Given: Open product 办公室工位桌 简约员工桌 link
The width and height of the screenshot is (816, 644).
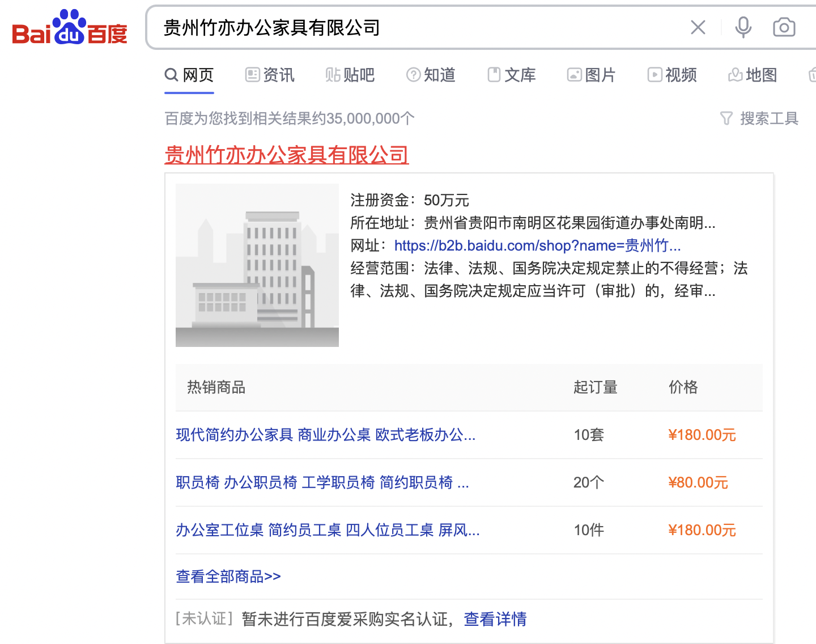Looking at the screenshot, I should (x=328, y=530).
